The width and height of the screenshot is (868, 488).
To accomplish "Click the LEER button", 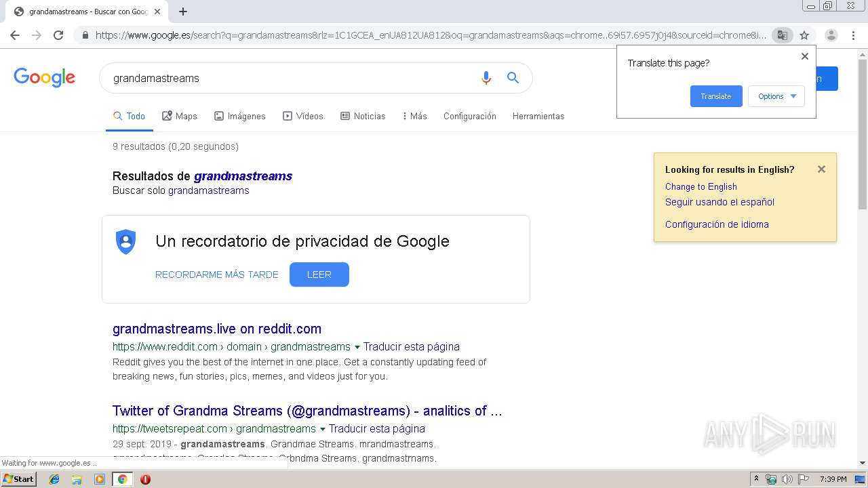I will pos(319,274).
